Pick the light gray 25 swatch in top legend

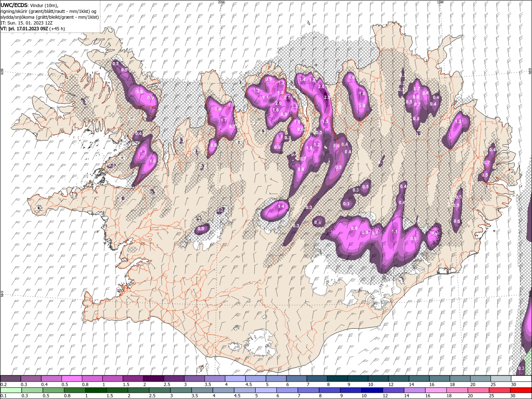click(x=501, y=379)
